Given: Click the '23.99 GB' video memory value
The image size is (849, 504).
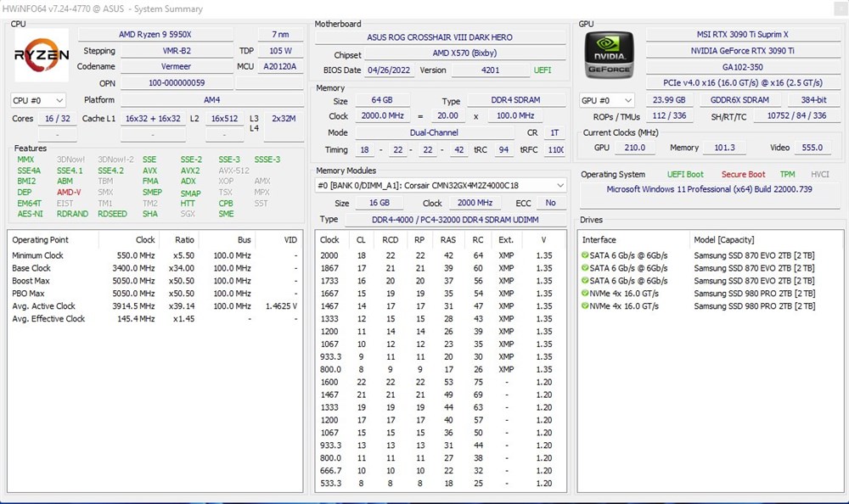Looking at the screenshot, I should tap(669, 99).
